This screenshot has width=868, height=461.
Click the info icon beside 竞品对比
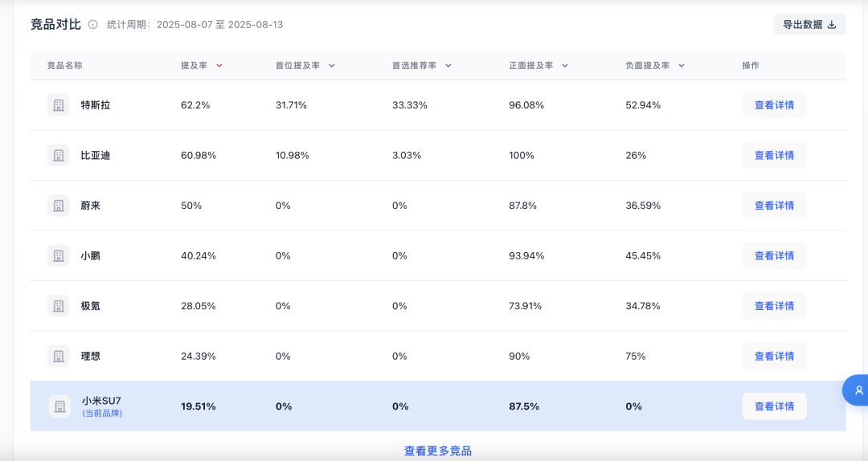click(x=93, y=24)
